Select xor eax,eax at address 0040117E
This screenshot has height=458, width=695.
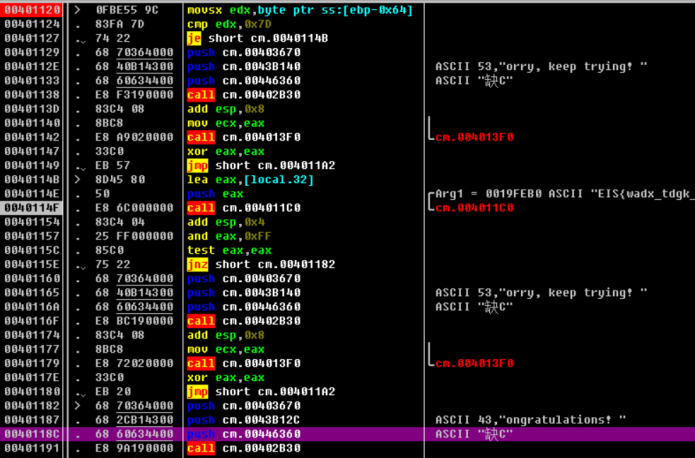tap(225, 378)
